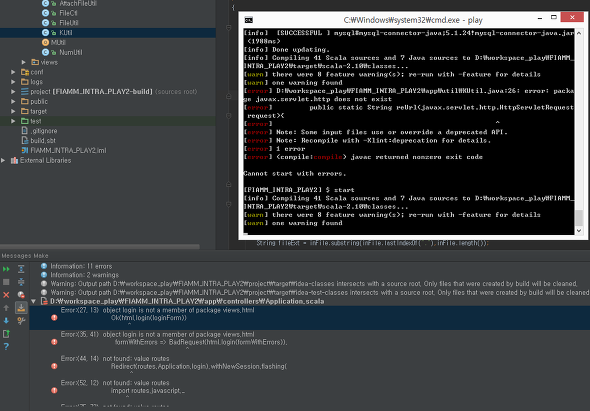This screenshot has height=411, width=590.
Task: Collapse the Application.scala error group
Action: pos(33,301)
